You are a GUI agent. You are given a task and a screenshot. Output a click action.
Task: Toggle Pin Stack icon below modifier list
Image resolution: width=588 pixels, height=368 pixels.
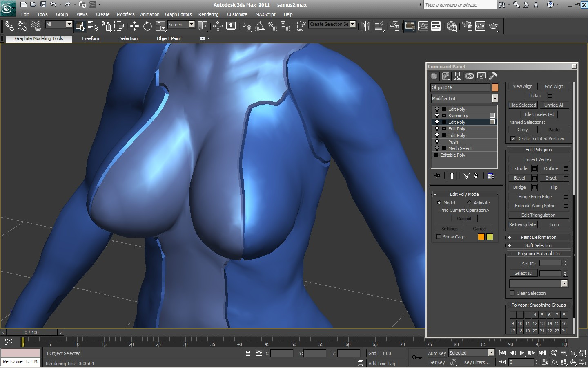click(437, 176)
